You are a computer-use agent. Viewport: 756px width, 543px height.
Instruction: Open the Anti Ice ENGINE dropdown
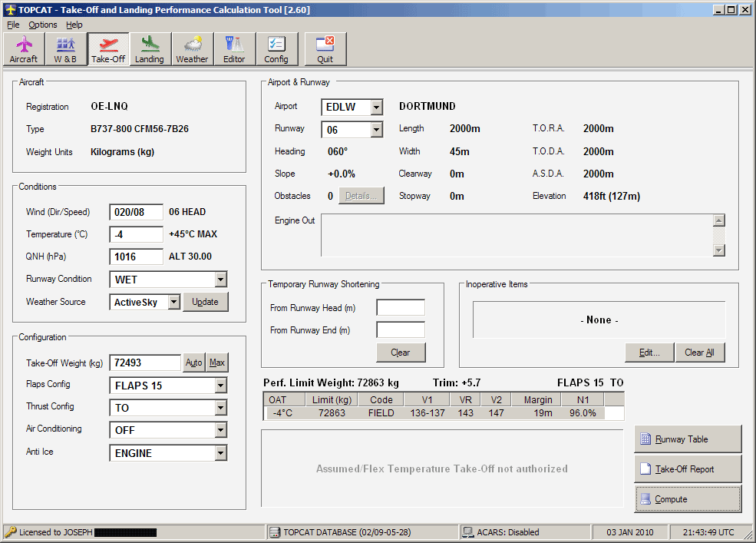click(x=221, y=453)
